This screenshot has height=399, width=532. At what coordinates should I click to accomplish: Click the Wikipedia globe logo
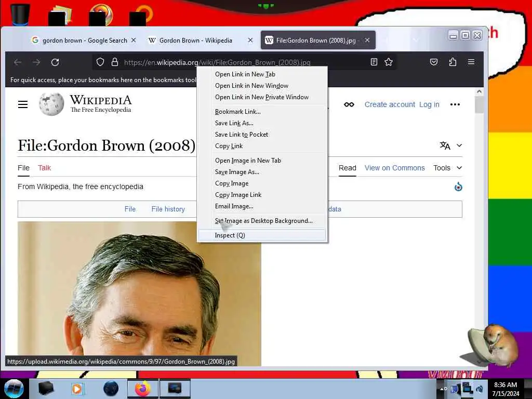pos(51,104)
